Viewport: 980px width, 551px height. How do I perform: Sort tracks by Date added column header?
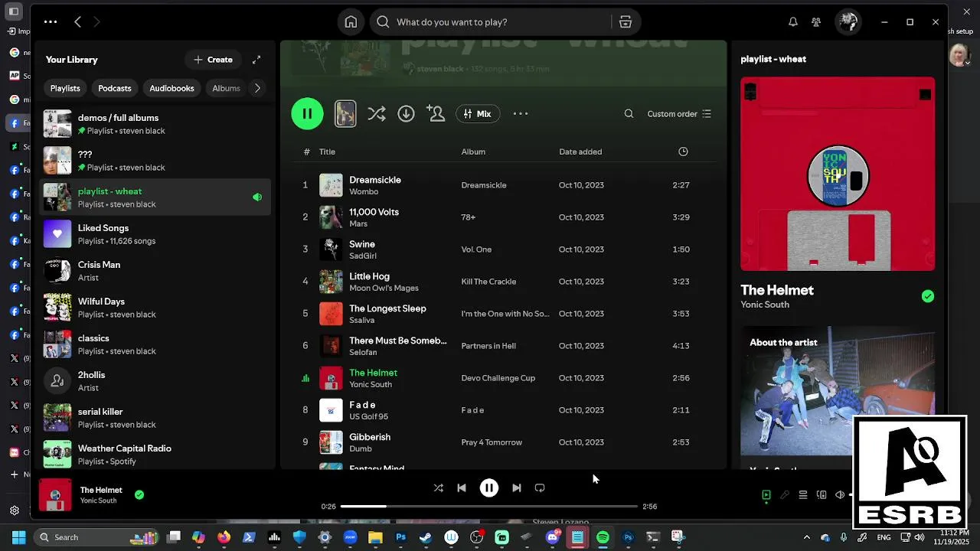pos(580,152)
